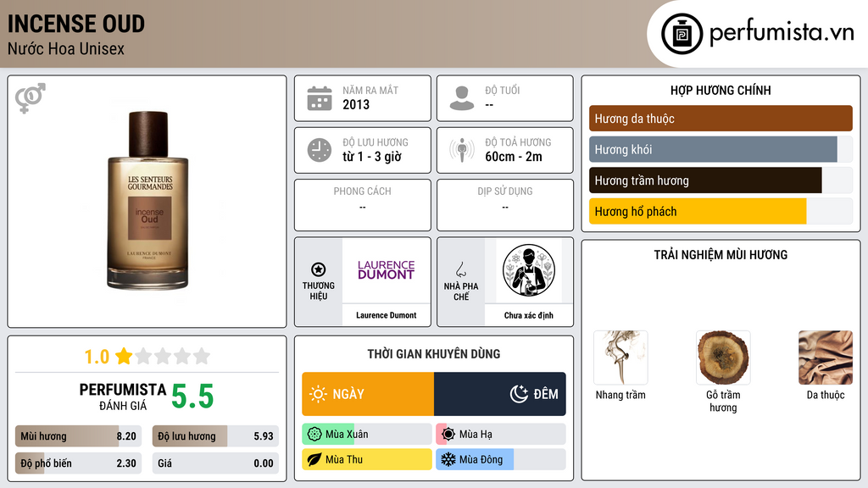The image size is (868, 488).
Task: Click the snowflake icon next to Mùa Đông
Action: click(448, 459)
